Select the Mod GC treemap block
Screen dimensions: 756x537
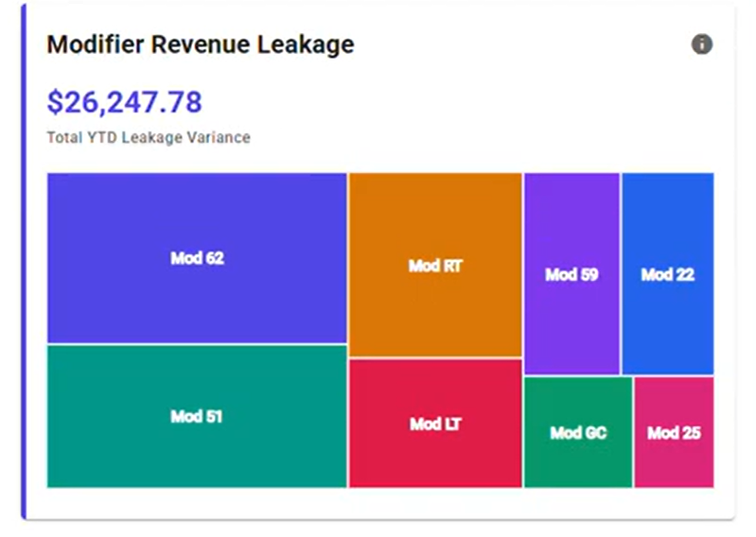point(578,432)
